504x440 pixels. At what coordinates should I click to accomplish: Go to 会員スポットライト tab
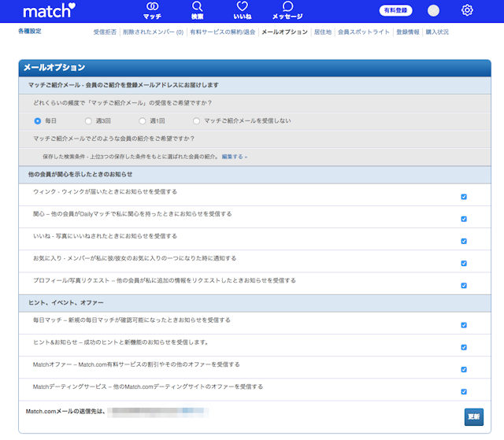point(363,32)
